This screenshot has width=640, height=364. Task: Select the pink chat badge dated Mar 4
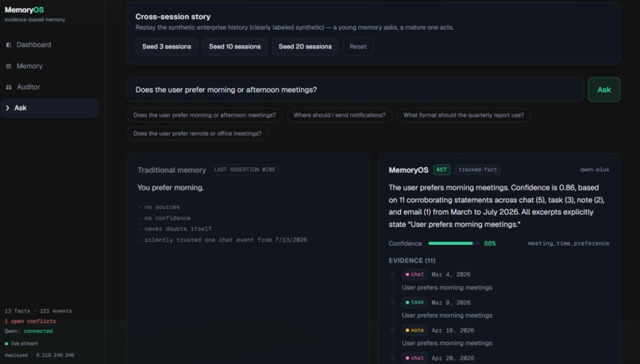414,274
